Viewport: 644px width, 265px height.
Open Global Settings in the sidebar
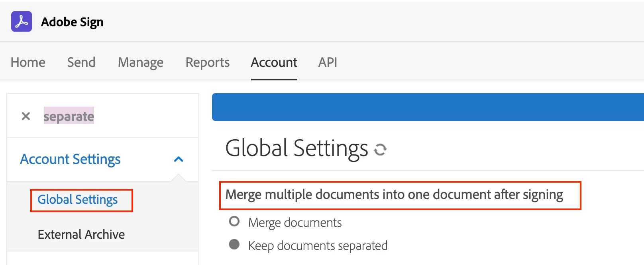pyautogui.click(x=78, y=199)
